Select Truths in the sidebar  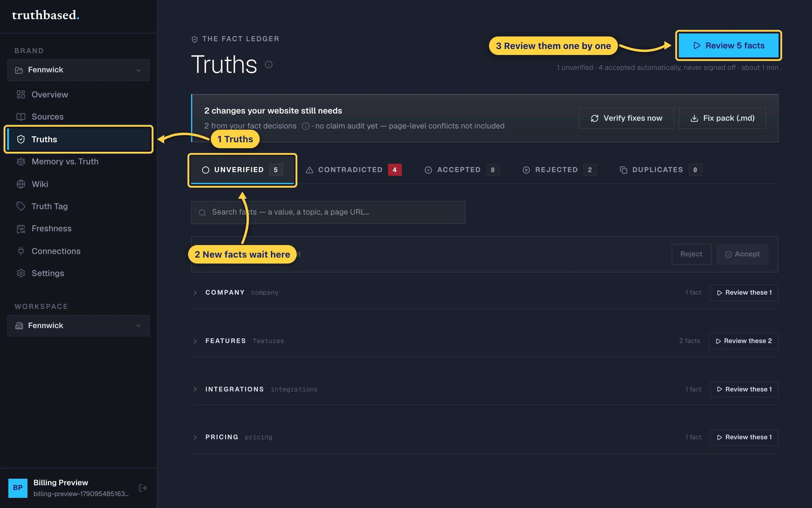pos(79,139)
